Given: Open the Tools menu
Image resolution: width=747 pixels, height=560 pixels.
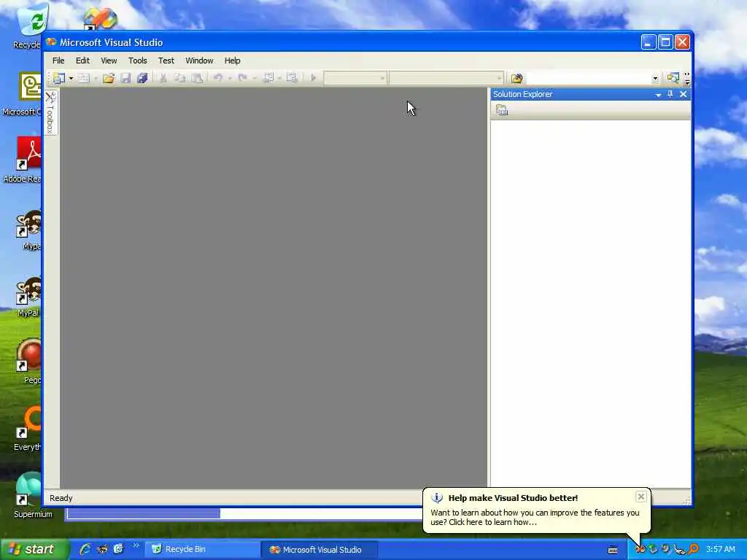Looking at the screenshot, I should [x=137, y=61].
